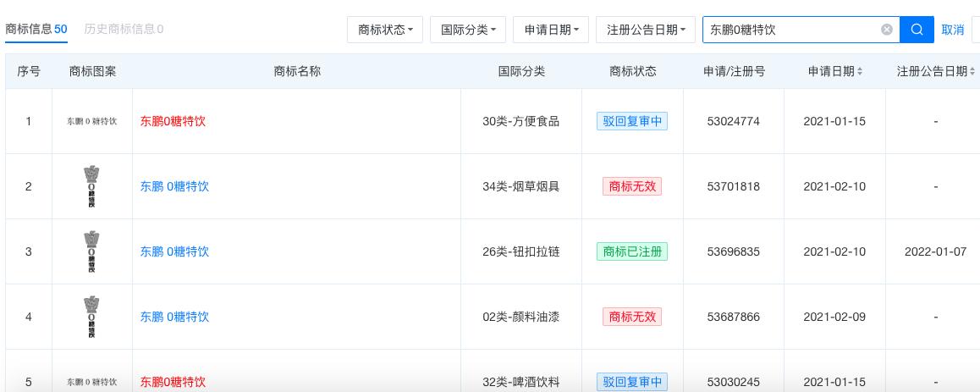View trademark logo image in row 1

[x=92, y=121]
